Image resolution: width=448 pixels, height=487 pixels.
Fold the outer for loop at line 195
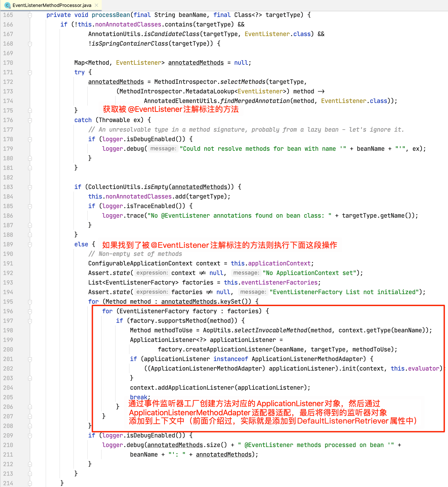(30, 302)
